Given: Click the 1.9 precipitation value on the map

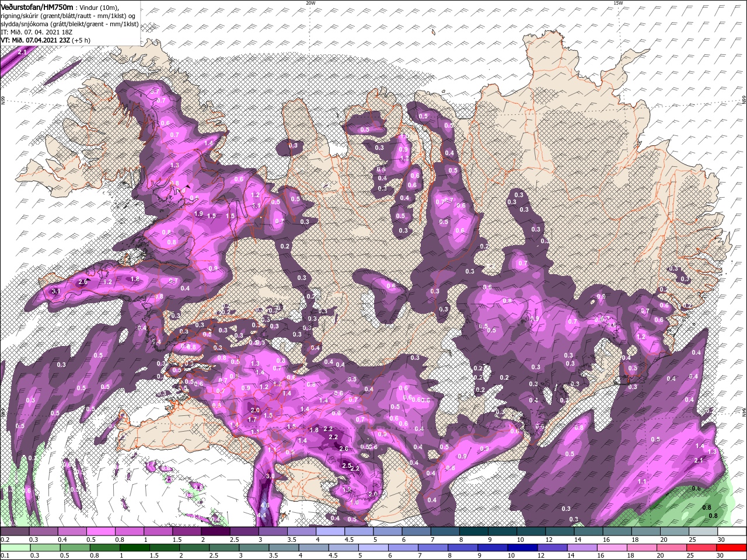Looking at the screenshot, I should click(198, 214).
